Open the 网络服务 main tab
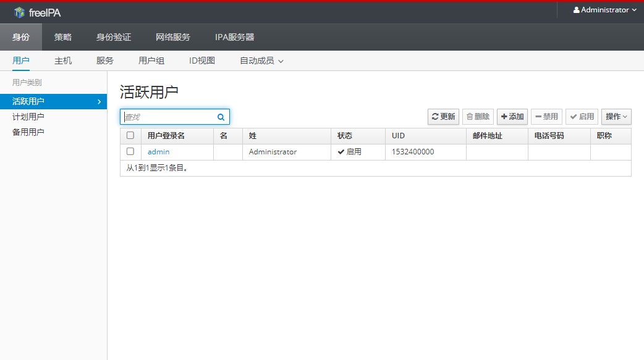 click(x=173, y=37)
